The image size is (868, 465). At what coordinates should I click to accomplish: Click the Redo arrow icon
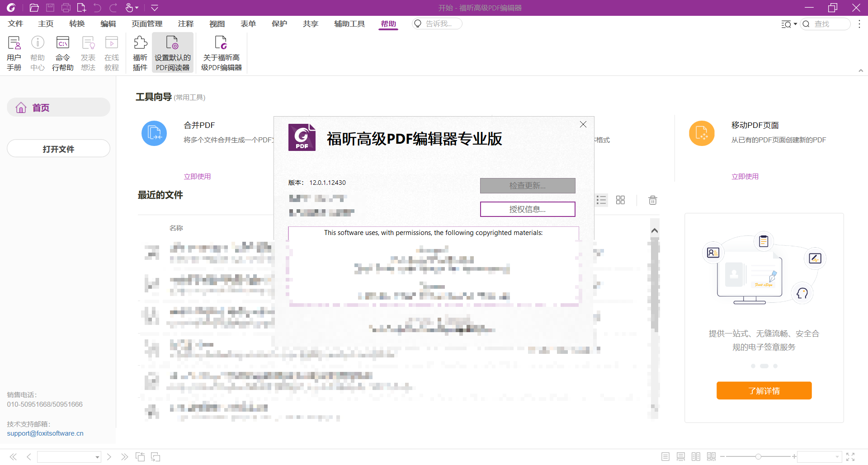point(113,8)
